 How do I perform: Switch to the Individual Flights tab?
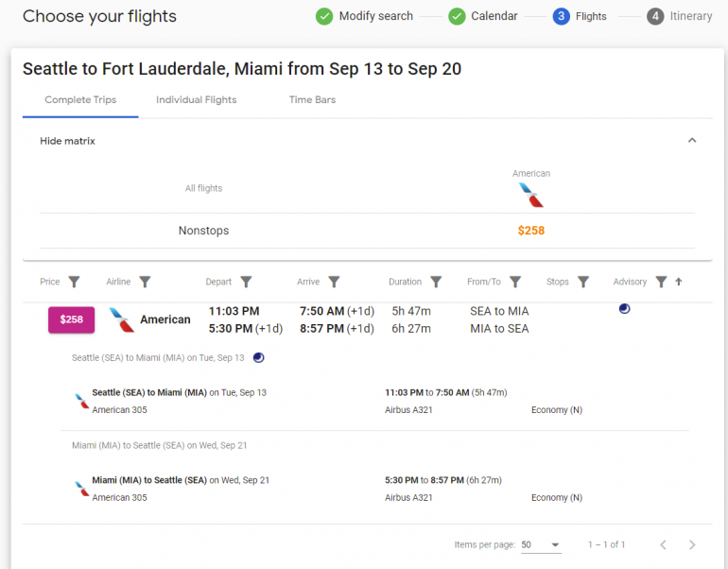197,100
